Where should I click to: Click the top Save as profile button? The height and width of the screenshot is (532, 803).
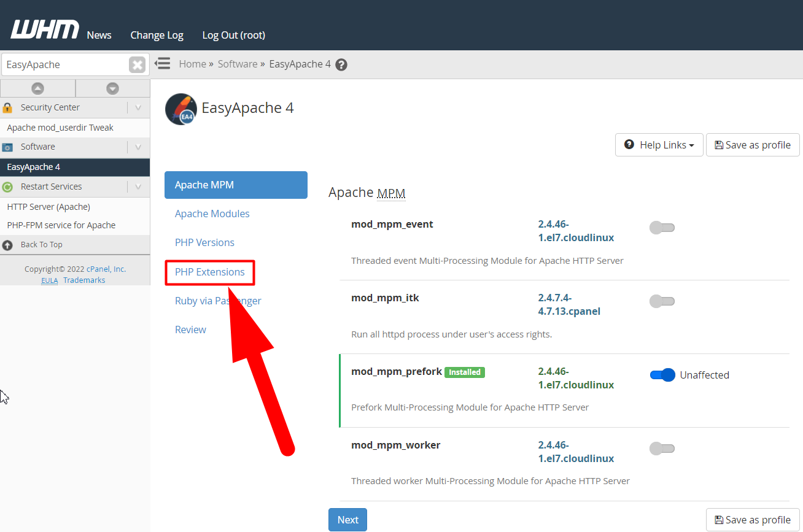click(x=753, y=145)
